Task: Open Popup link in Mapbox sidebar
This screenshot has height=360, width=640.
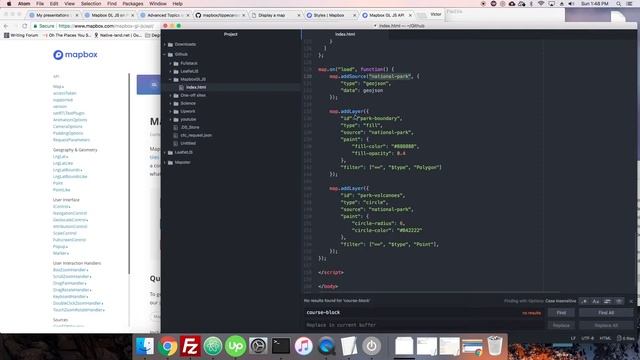Action: coord(60,247)
